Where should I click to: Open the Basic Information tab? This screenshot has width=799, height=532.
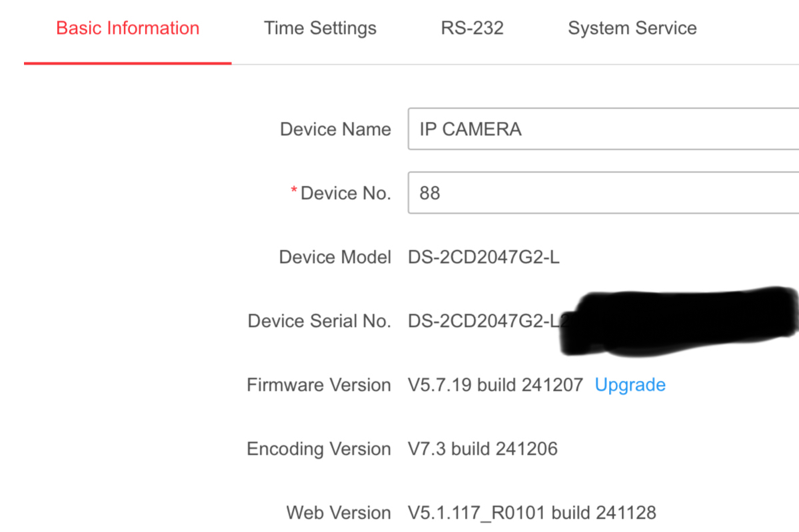127,29
